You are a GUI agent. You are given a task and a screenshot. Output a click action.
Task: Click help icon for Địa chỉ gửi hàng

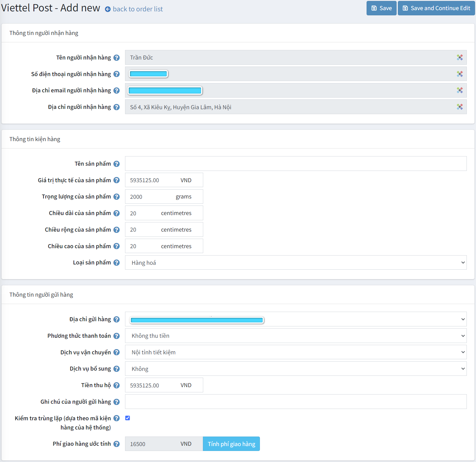click(116, 319)
